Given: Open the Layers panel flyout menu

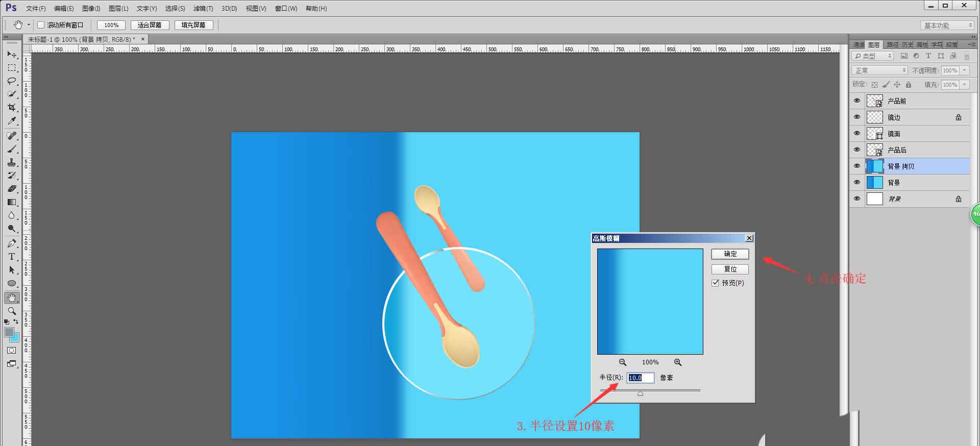Looking at the screenshot, I should 971,45.
